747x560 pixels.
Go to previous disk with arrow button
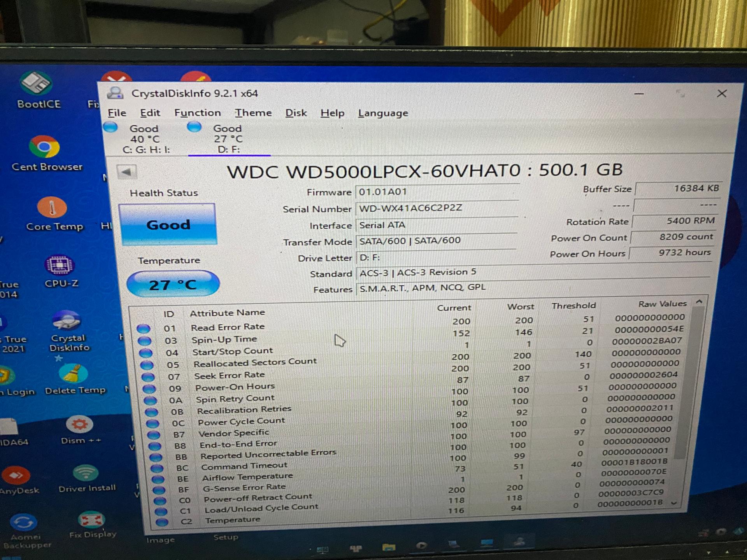click(x=126, y=172)
